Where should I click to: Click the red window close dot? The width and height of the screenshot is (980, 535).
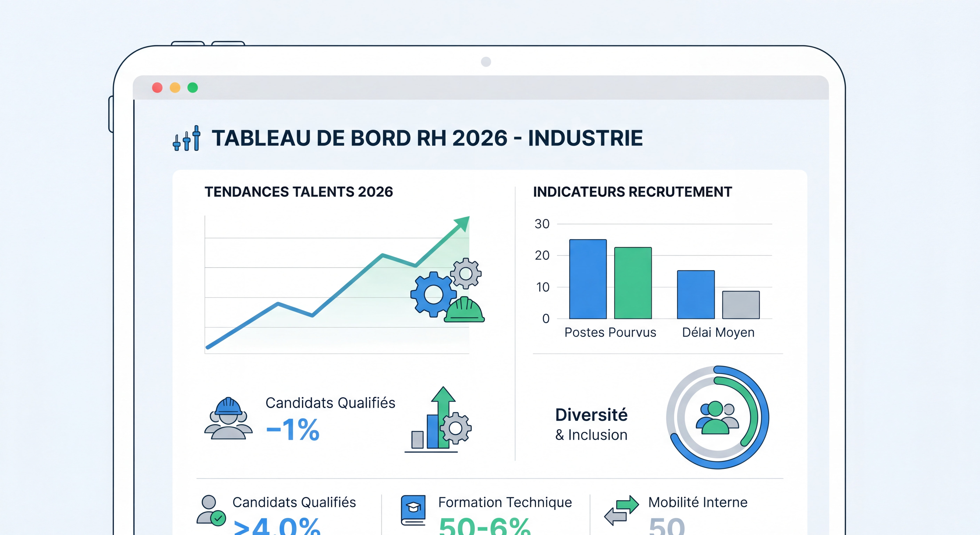[157, 88]
